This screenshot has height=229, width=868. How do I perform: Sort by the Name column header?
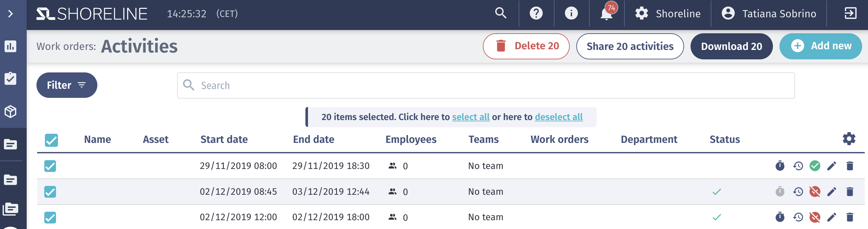tap(97, 140)
